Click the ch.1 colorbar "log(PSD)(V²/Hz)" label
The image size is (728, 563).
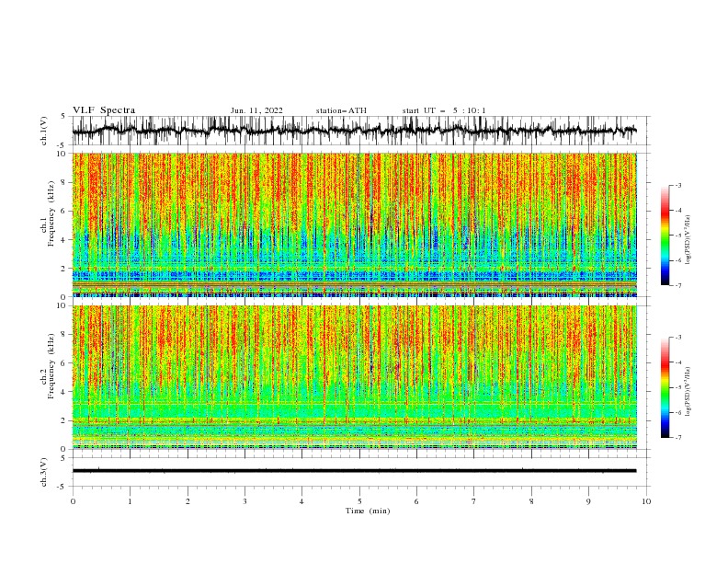[688, 240]
